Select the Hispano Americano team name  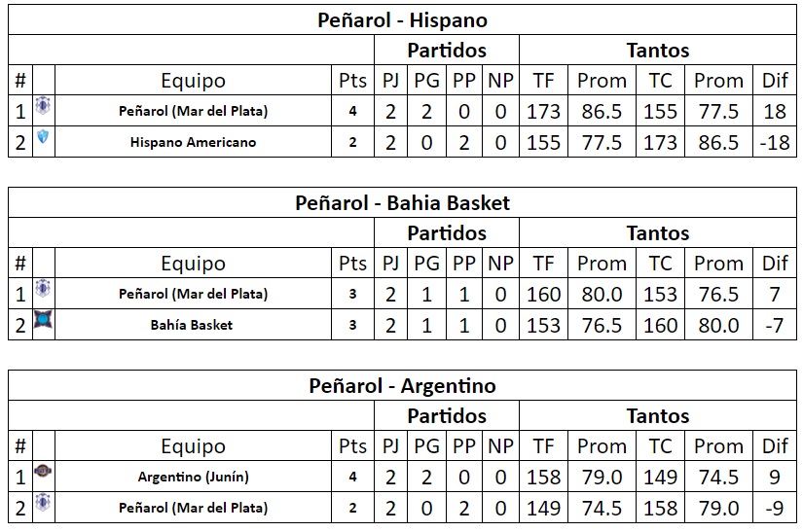(193, 142)
